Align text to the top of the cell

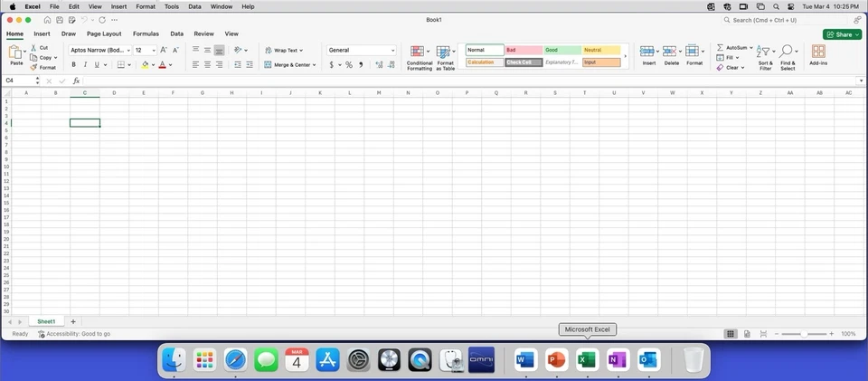coord(195,50)
